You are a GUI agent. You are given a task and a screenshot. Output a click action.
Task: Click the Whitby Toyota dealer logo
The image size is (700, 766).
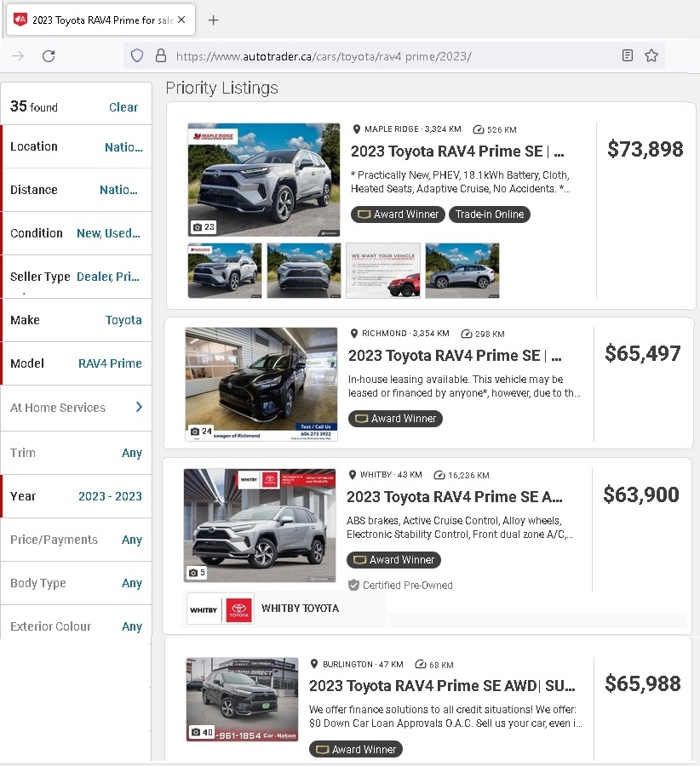coord(220,609)
